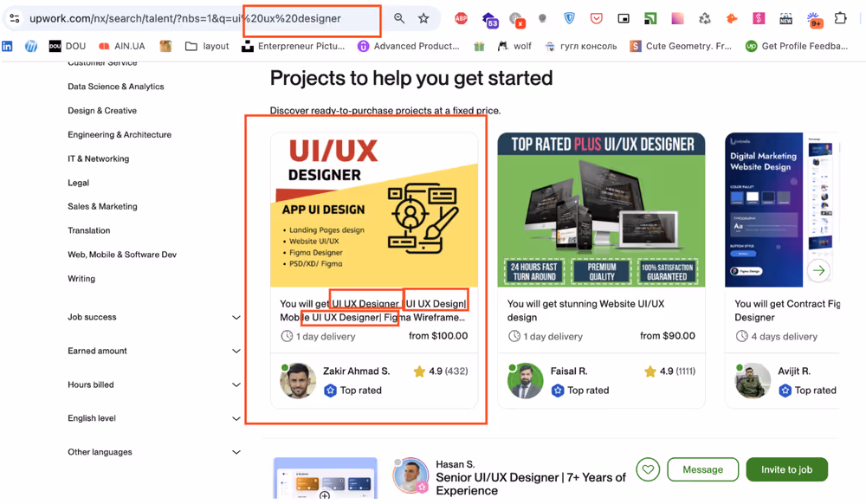
Task: Click Hasan S. profile avatar
Action: click(x=410, y=475)
